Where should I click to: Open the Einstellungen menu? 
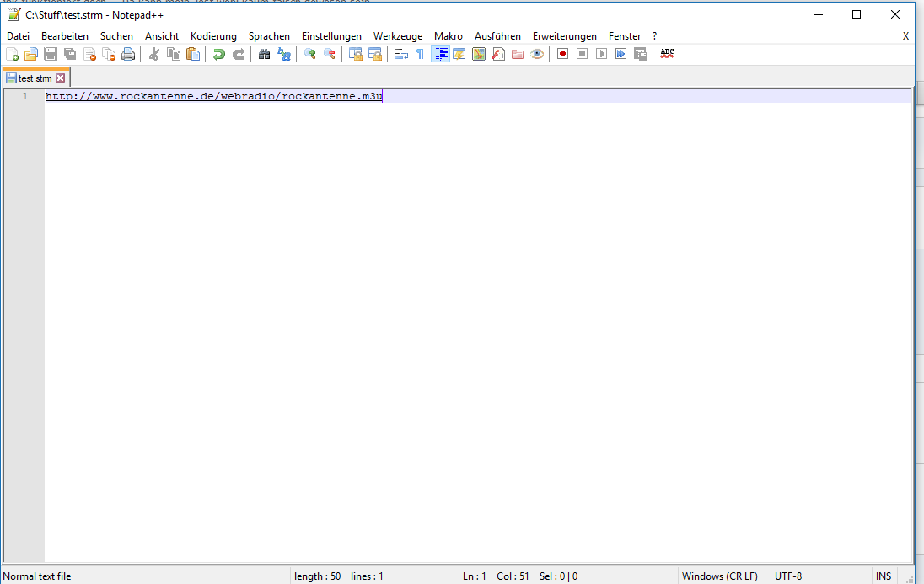(x=332, y=36)
